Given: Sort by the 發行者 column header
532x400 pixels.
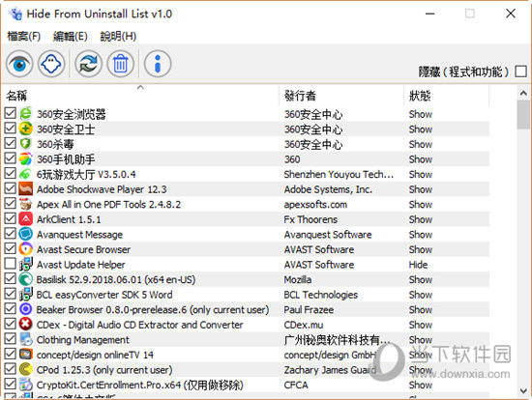Looking at the screenshot, I should pos(341,96).
